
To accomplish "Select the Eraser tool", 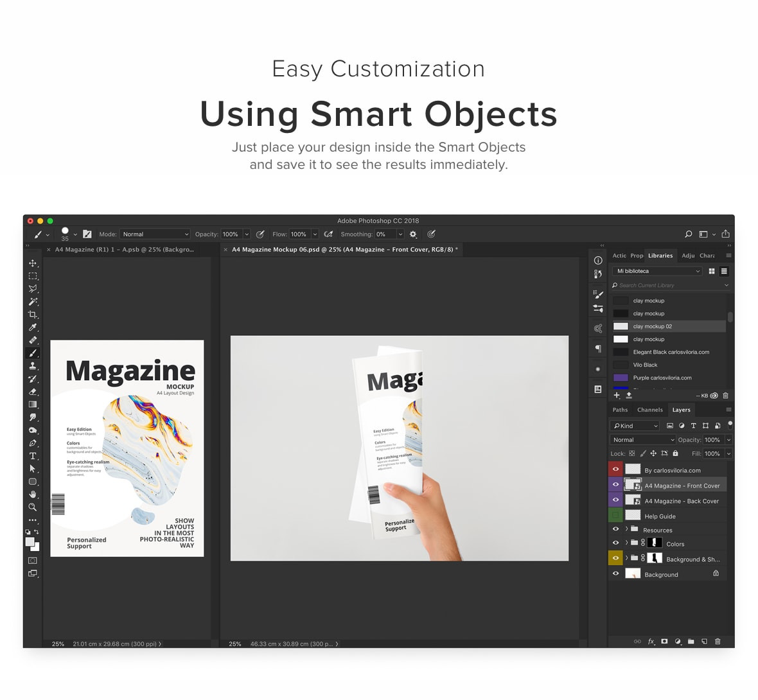I will point(33,392).
